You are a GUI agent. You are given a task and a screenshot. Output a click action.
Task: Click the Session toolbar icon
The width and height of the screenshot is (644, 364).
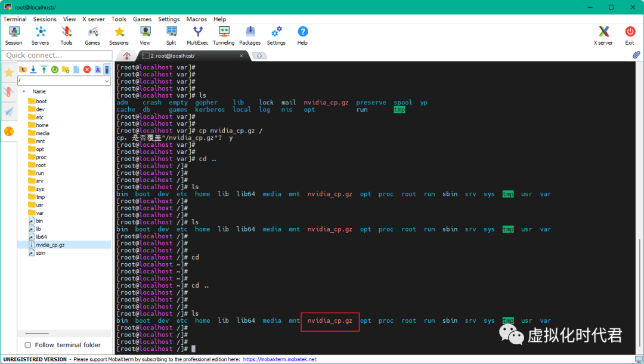click(14, 35)
